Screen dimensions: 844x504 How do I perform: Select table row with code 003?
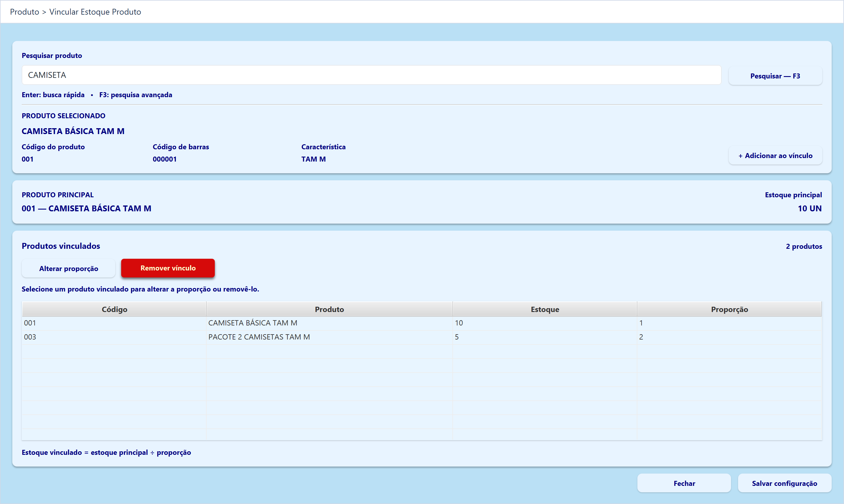(422, 337)
